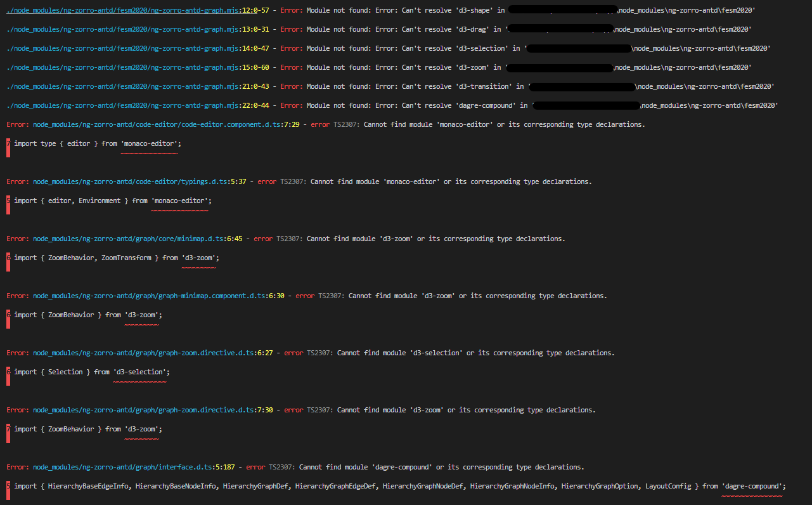
Task: Click the "import { Selection }" code line
Action: click(x=92, y=372)
